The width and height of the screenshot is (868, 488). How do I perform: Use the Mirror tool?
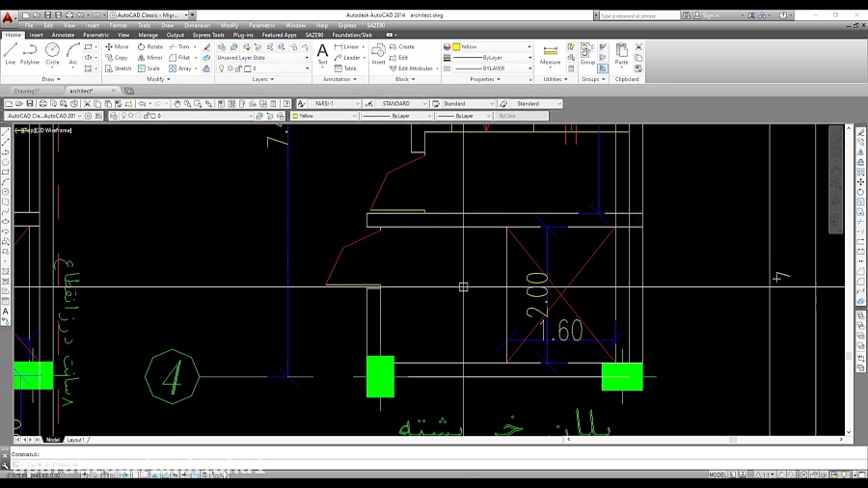150,58
